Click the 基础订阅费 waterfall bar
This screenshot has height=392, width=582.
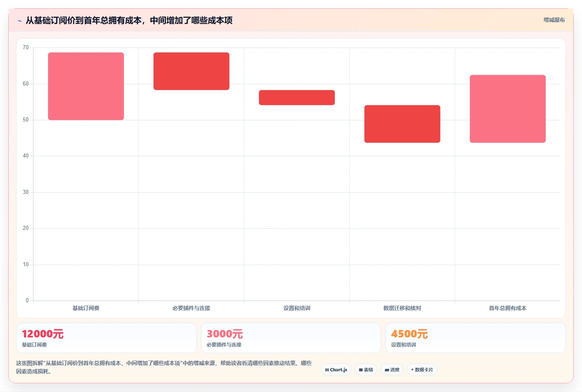(x=86, y=86)
